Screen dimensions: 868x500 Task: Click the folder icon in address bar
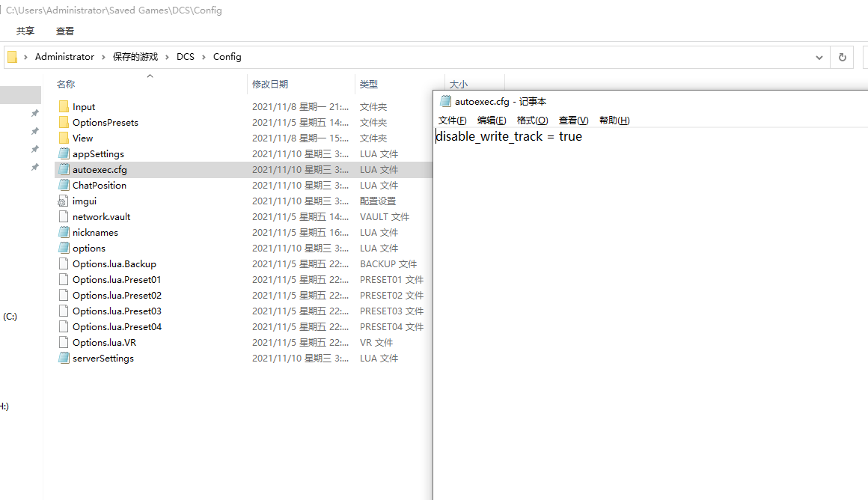pyautogui.click(x=12, y=56)
